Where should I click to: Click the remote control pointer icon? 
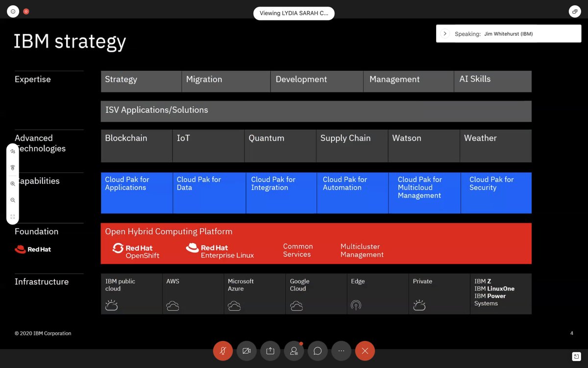pyautogui.click(x=13, y=167)
